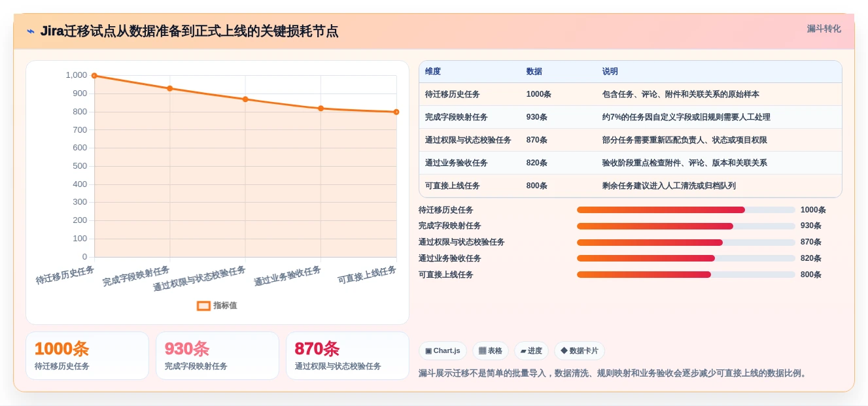The height and width of the screenshot is (406, 868).
Task: Click the 指标值 legend text
Action: (x=225, y=305)
